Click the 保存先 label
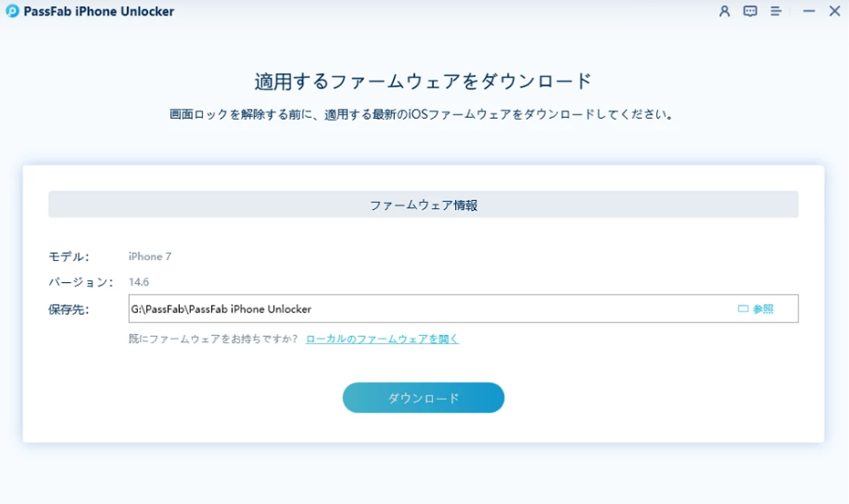This screenshot has width=849, height=504. (69, 310)
